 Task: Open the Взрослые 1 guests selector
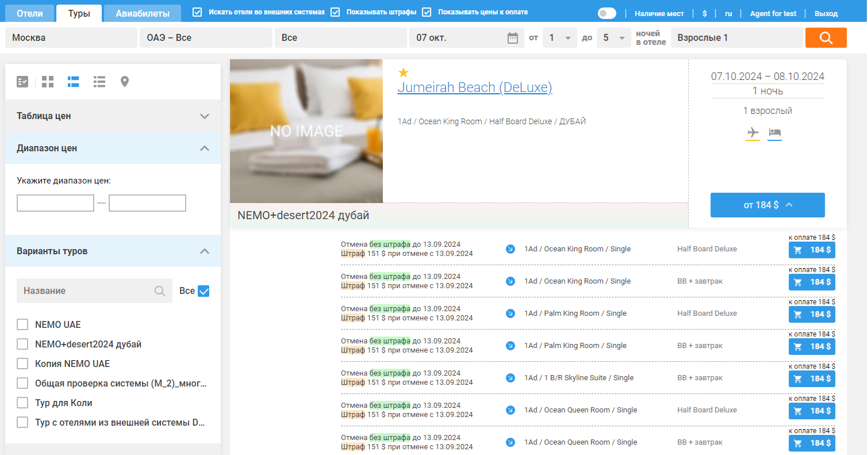(736, 38)
